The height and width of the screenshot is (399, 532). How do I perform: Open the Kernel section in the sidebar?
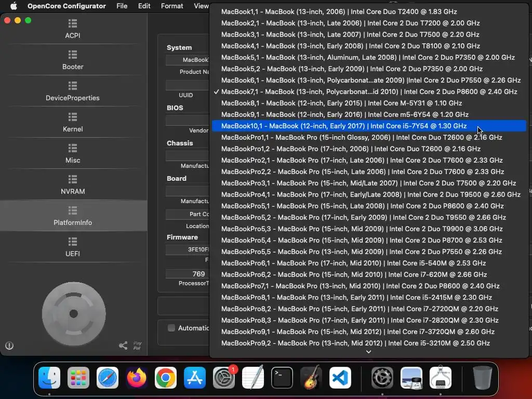(x=73, y=123)
